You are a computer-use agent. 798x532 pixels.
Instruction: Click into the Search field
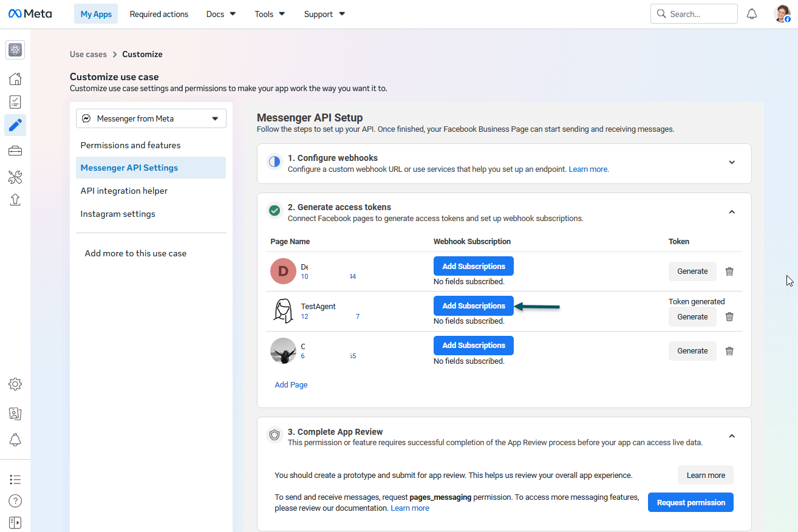[694, 13]
